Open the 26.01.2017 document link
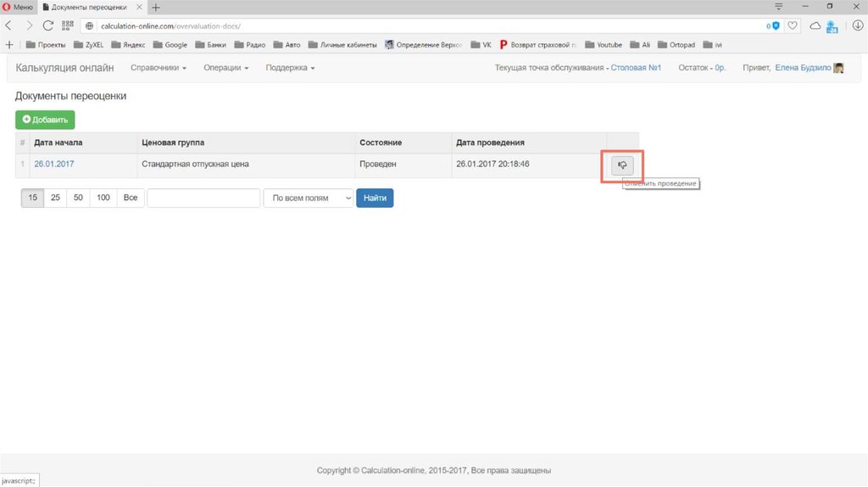This screenshot has height=487, width=868. (53, 164)
